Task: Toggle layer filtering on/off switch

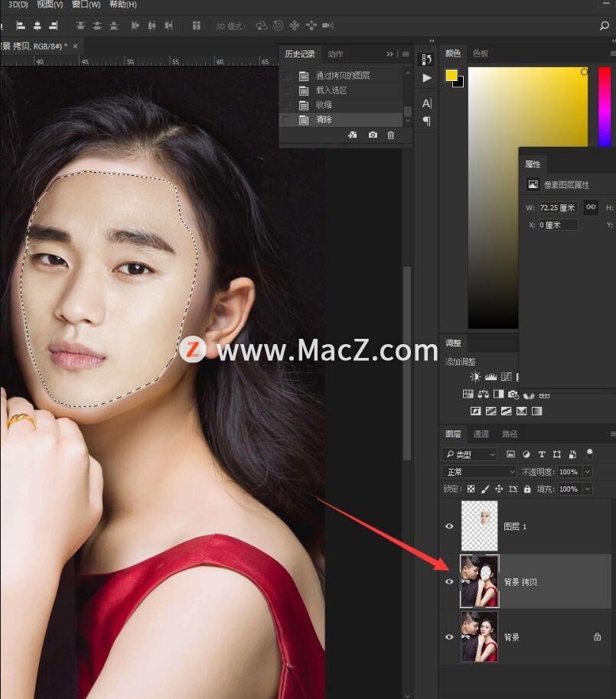Action: pyautogui.click(x=590, y=454)
